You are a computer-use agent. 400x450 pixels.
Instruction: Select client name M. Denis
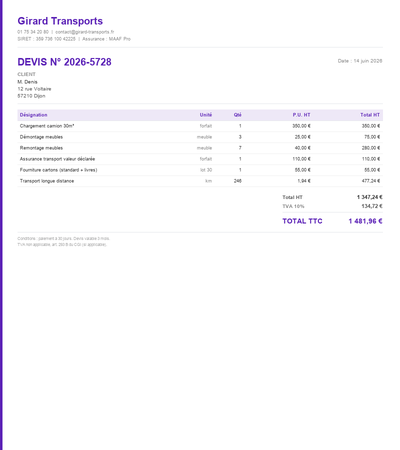pos(27,82)
